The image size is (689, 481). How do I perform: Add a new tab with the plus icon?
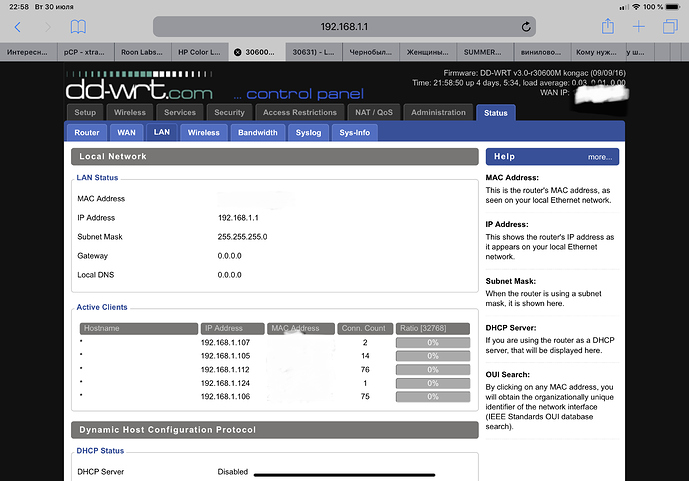tap(639, 26)
